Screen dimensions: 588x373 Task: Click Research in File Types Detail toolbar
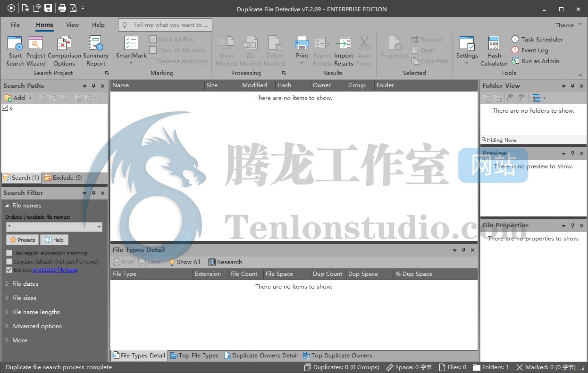(x=225, y=262)
